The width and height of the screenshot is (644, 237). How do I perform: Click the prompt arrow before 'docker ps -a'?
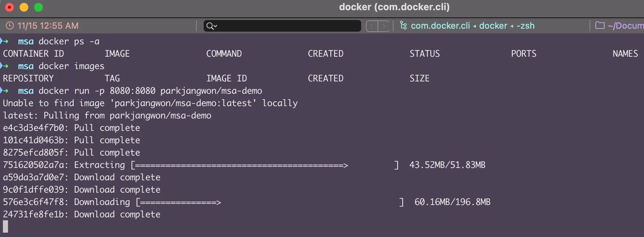tap(5, 41)
